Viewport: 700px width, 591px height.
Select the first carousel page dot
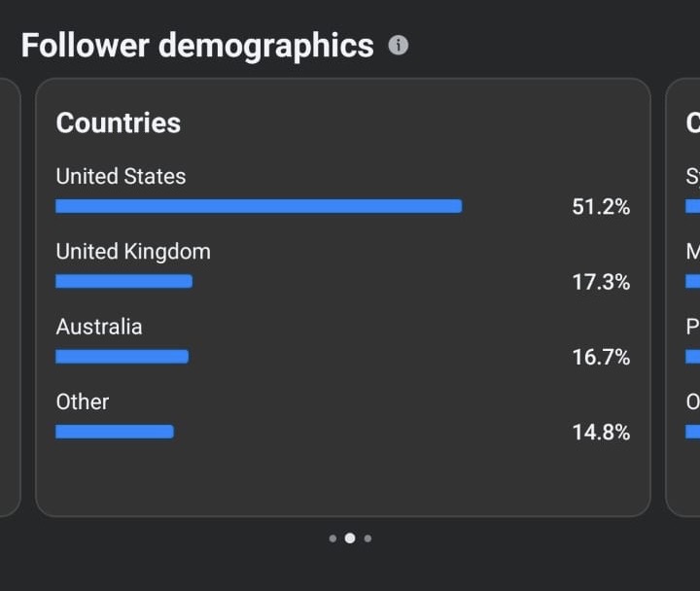tap(332, 539)
